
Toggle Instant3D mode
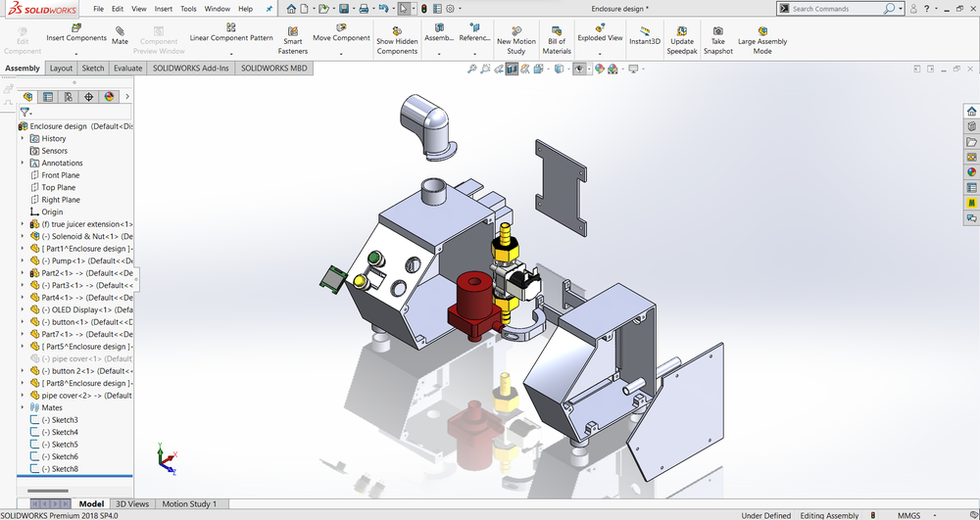[x=645, y=35]
